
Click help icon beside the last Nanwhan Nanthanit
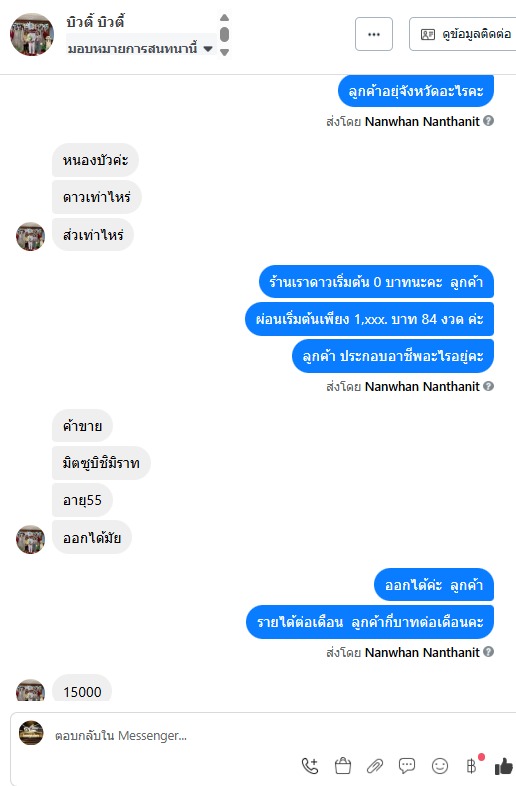pyautogui.click(x=489, y=652)
